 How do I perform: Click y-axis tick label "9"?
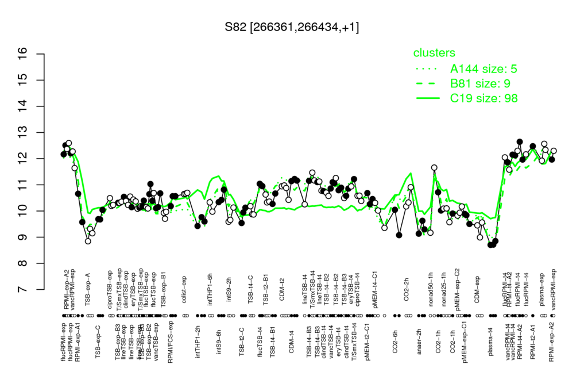tap(23, 237)
